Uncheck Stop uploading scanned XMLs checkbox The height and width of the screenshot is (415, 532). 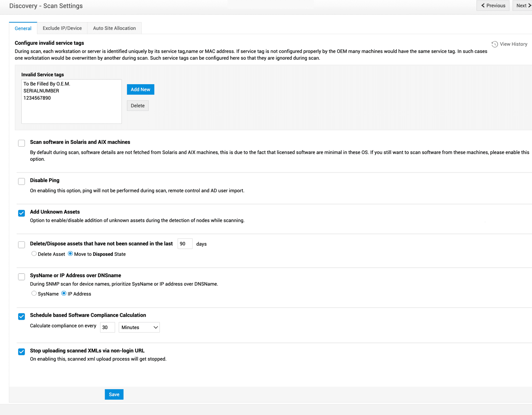(x=22, y=352)
